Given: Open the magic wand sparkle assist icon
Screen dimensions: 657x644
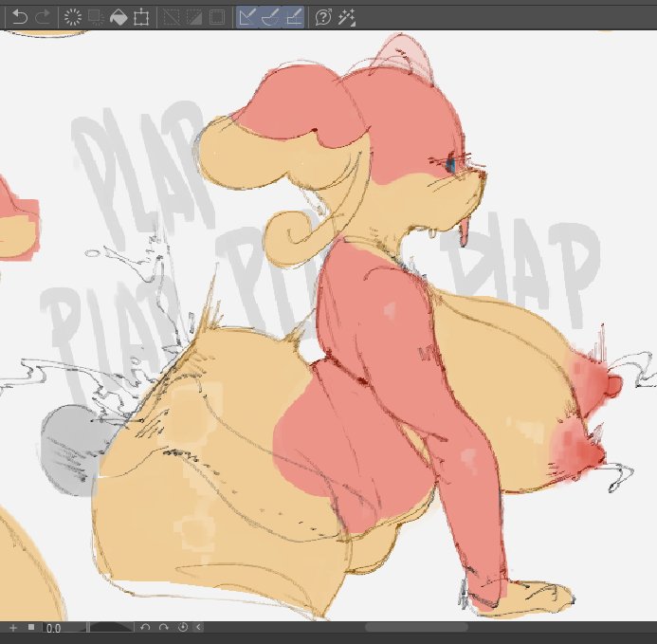Looking at the screenshot, I should [347, 18].
